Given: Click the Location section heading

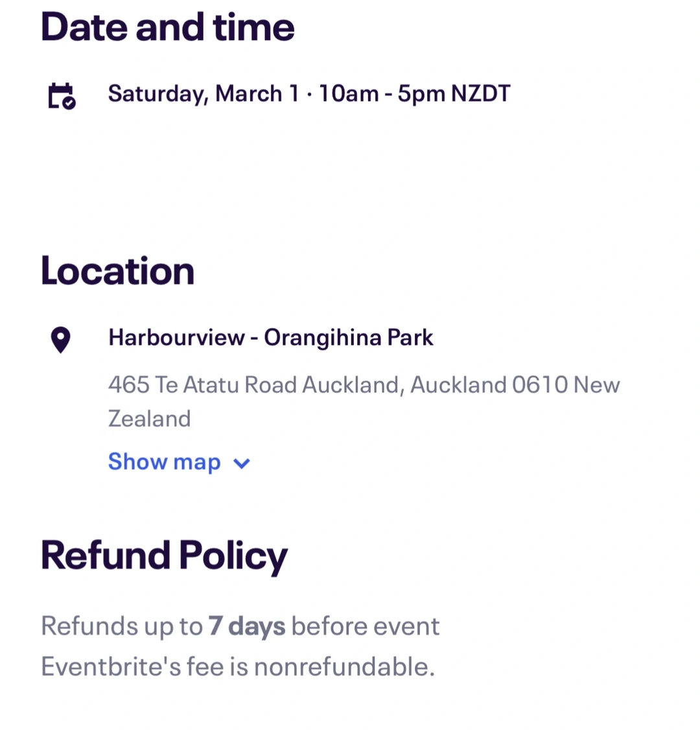Looking at the screenshot, I should (x=117, y=271).
